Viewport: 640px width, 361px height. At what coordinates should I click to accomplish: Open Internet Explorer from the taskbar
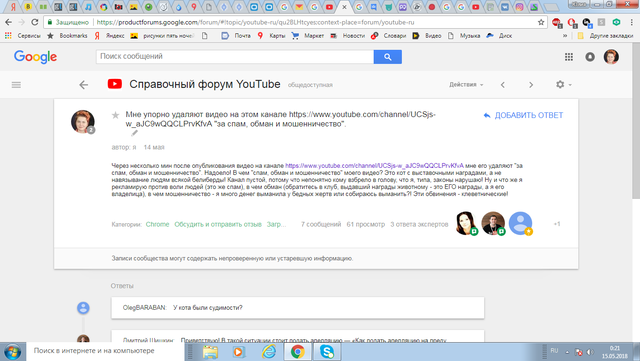pyautogui.click(x=269, y=352)
